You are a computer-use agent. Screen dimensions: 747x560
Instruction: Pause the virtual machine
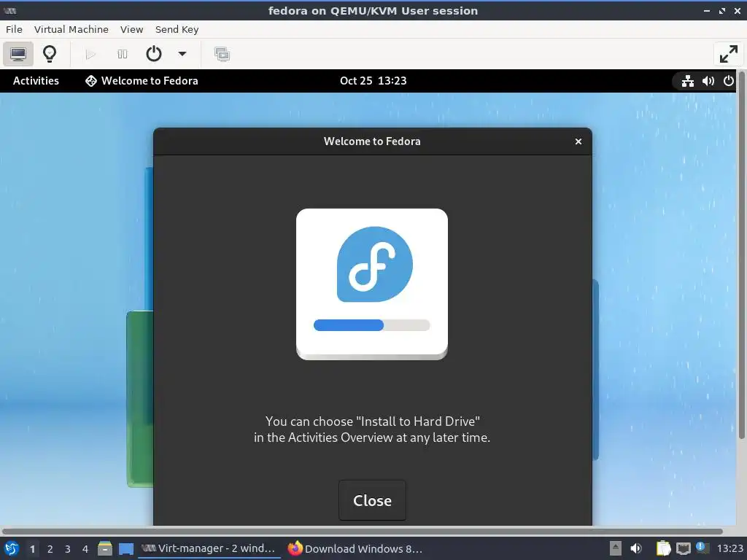click(123, 54)
